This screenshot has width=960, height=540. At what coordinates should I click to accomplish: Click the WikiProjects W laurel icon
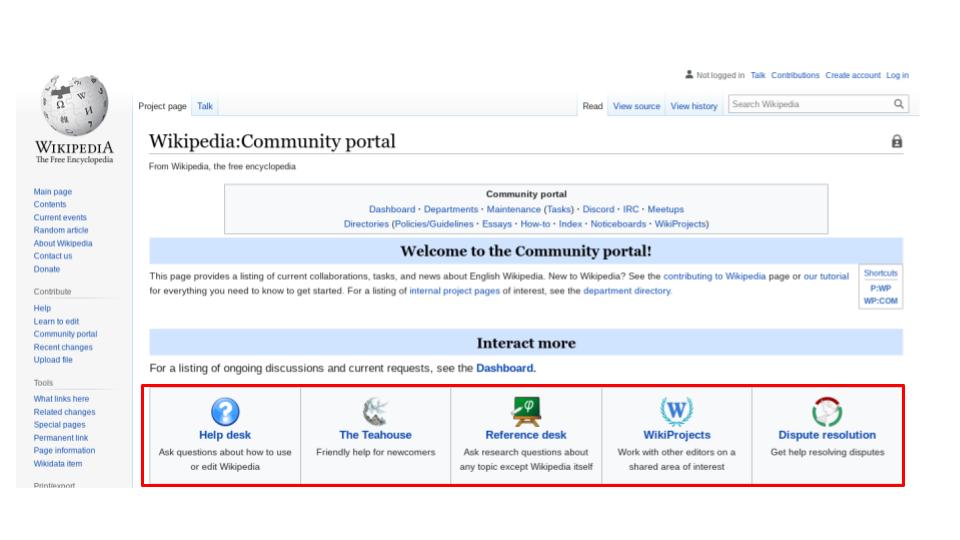point(676,411)
